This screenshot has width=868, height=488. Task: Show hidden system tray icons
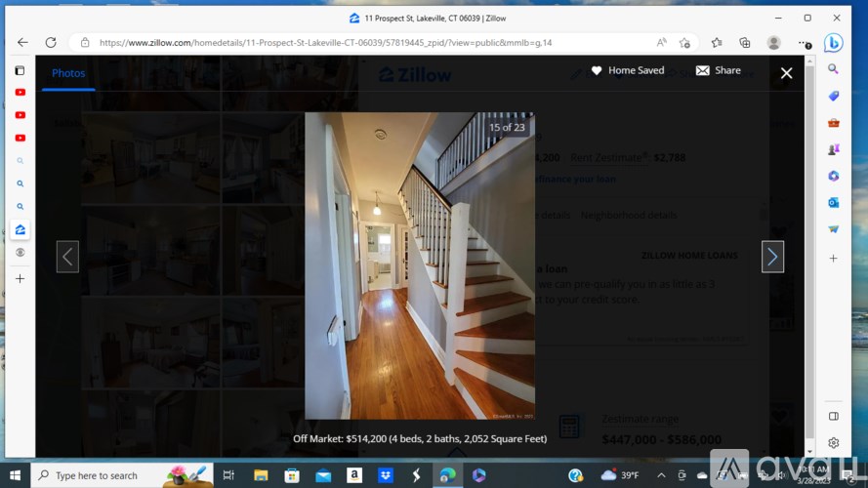[x=661, y=475]
